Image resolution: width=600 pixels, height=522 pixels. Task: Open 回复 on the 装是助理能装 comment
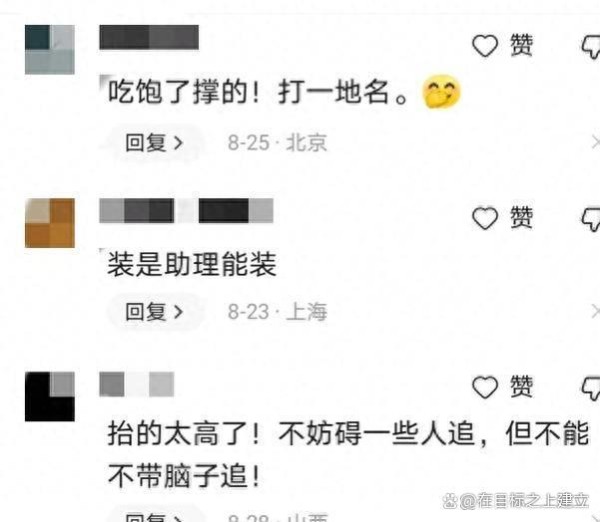pyautogui.click(x=155, y=312)
